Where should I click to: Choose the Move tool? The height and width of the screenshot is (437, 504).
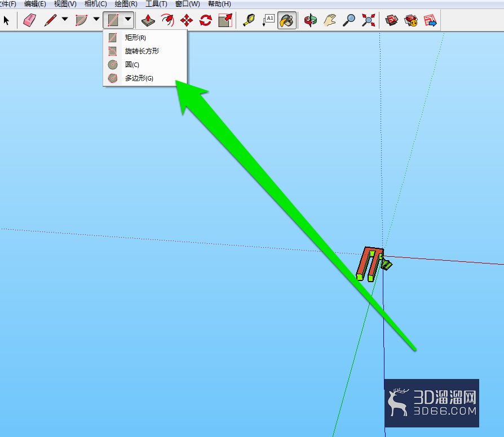point(187,20)
